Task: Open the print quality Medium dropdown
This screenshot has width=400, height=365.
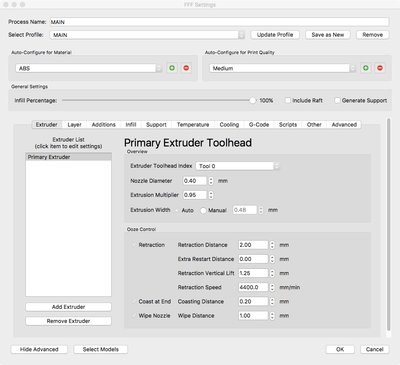Action: pos(283,68)
